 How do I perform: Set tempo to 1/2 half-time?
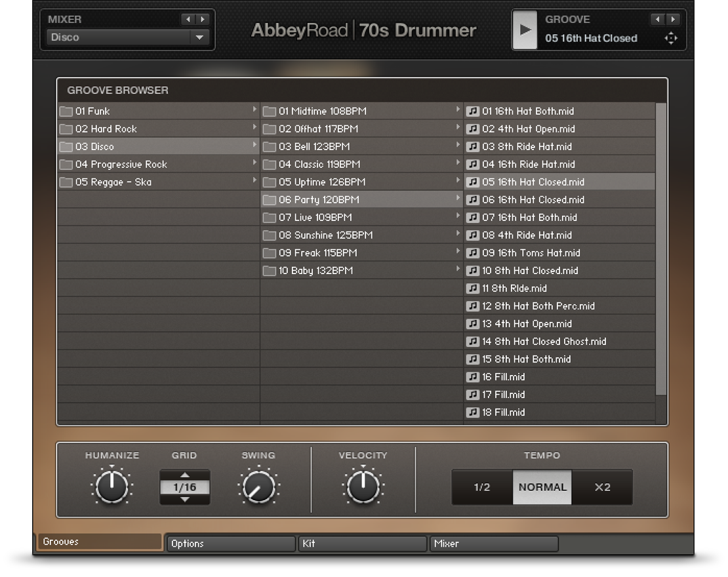482,487
